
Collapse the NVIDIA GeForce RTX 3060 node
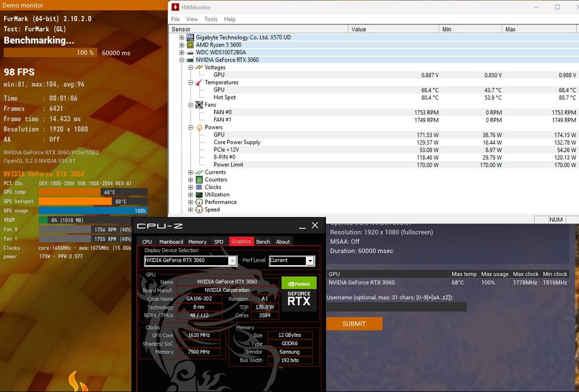click(x=181, y=60)
